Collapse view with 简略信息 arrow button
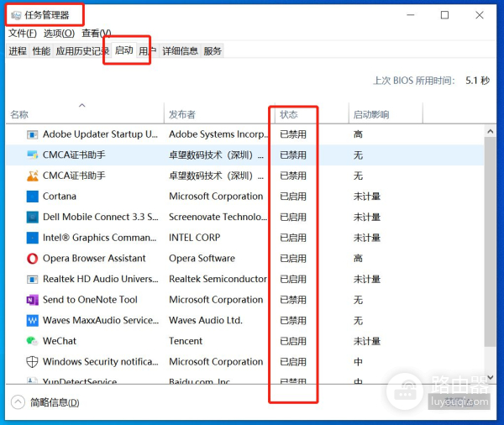Image resolution: width=504 pixels, height=425 pixels. [x=18, y=402]
